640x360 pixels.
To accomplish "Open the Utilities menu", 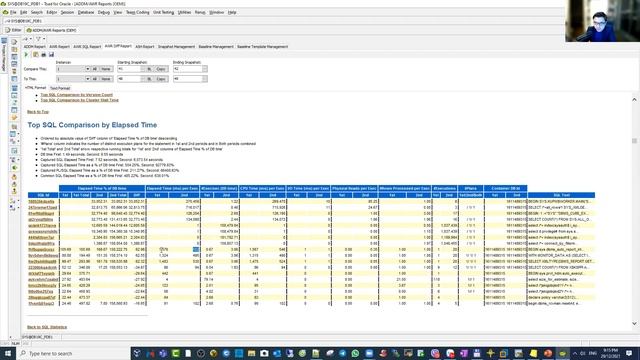I will click(184, 12).
